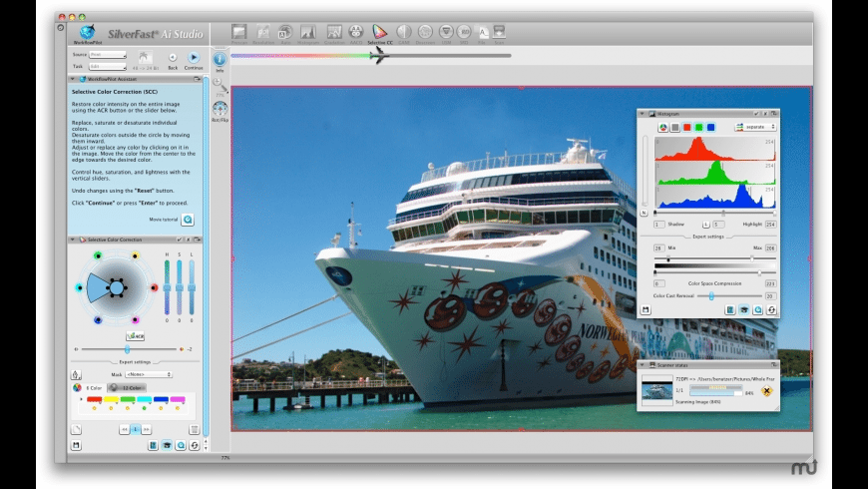
Task: Go to previous layer arrow button
Action: (x=124, y=429)
